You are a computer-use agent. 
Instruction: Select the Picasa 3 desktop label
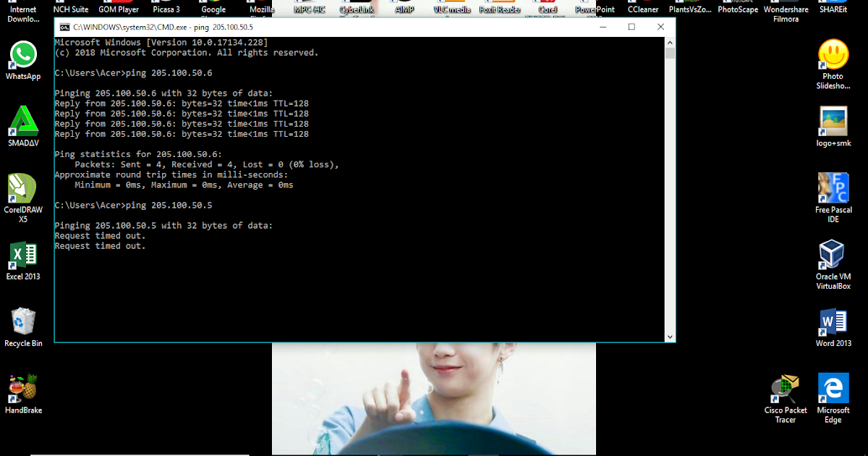coord(166,9)
